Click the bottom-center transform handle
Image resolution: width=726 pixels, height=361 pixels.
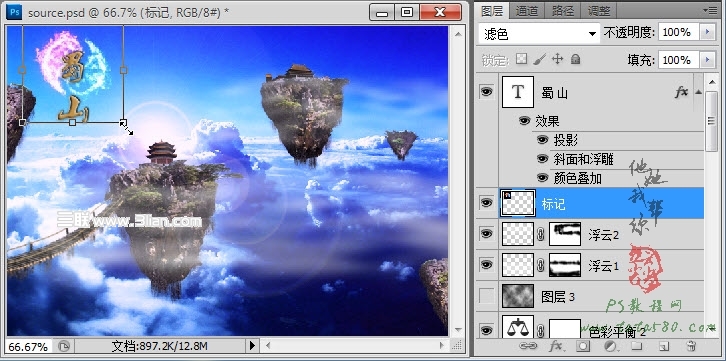pos(72,123)
